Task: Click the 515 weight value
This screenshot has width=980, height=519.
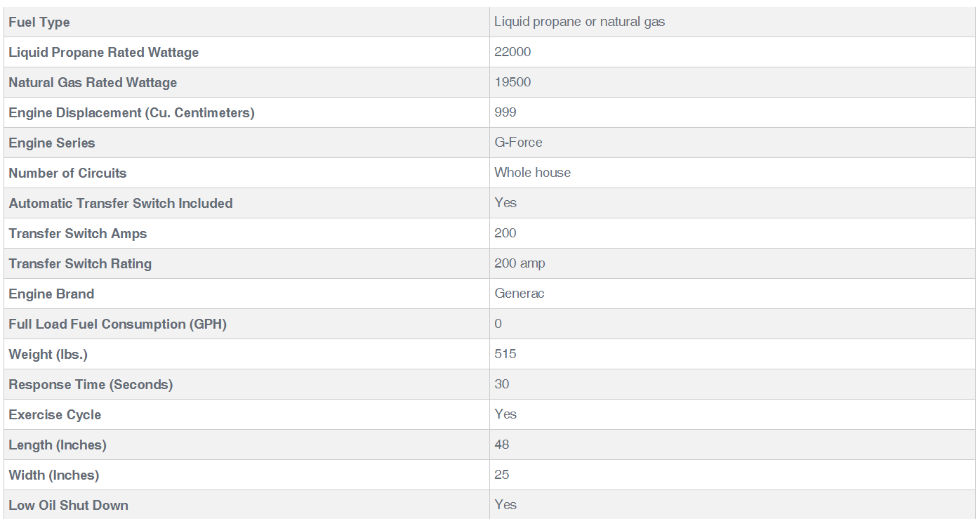Action: coord(505,354)
